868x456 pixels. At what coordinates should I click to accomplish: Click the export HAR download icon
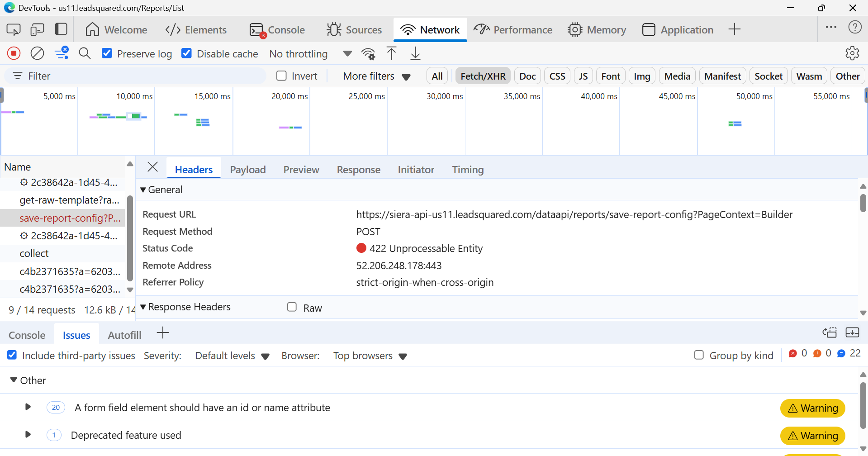tap(415, 53)
